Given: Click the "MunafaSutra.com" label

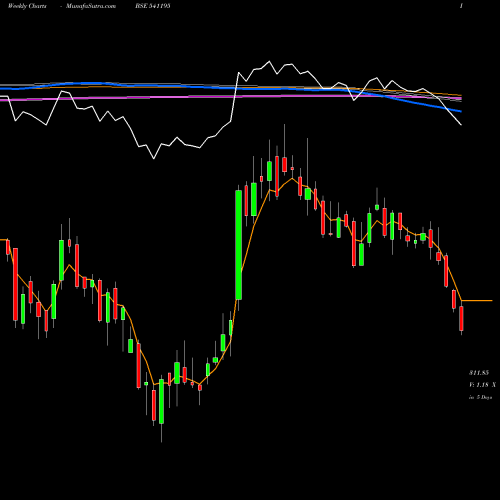Looking at the screenshot, I should coord(91,6).
